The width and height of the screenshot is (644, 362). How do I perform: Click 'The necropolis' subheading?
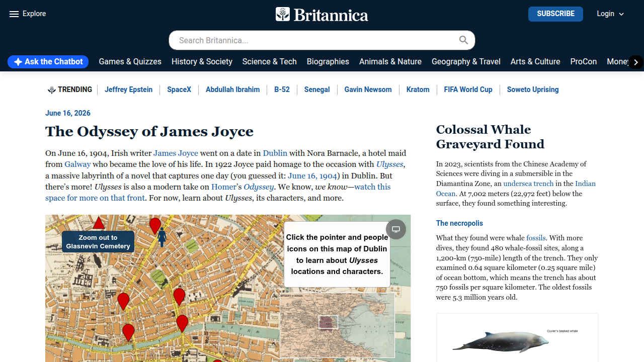tap(459, 223)
